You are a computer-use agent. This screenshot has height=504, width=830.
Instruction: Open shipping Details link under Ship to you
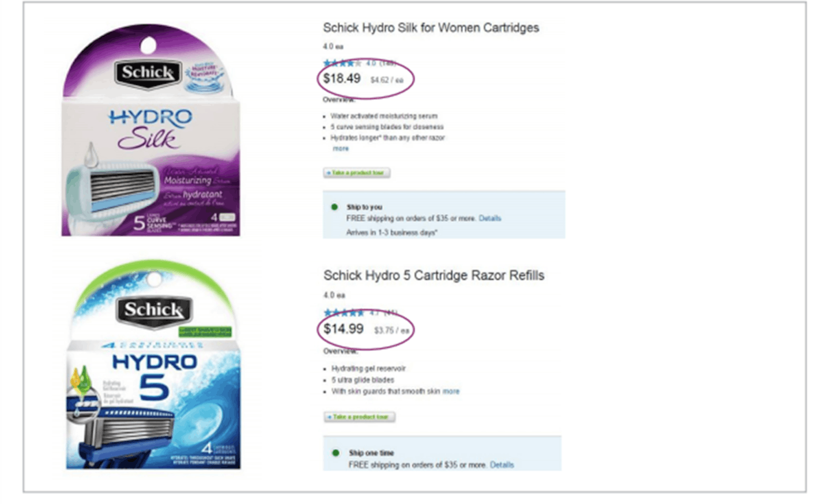pyautogui.click(x=490, y=218)
